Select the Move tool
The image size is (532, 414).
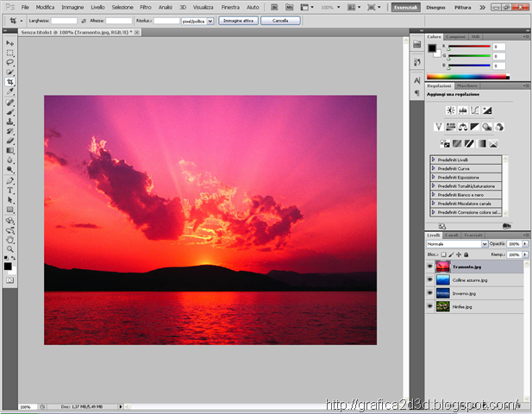click(10, 42)
